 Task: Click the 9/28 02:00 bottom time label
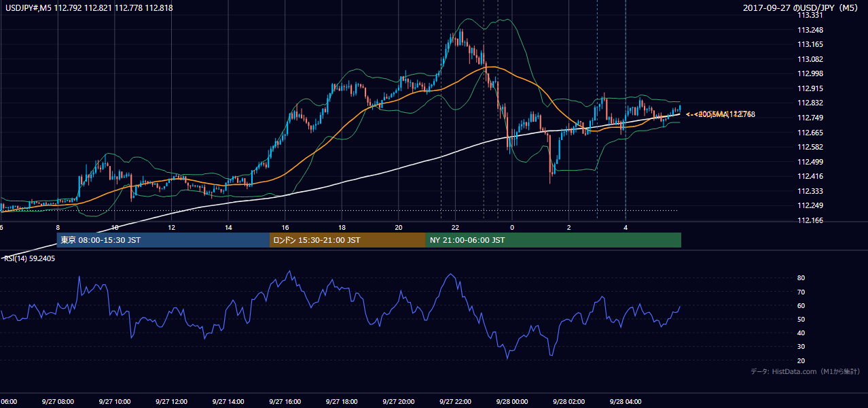[568, 402]
